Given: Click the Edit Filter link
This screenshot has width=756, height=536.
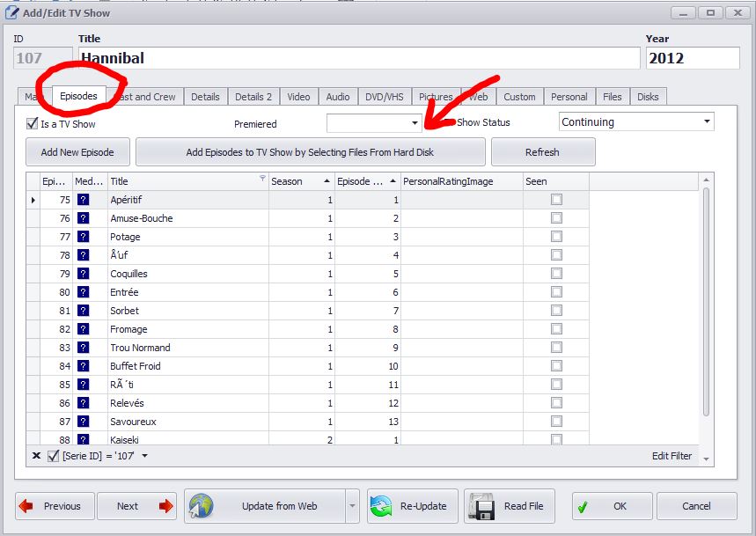Looking at the screenshot, I should (672, 456).
